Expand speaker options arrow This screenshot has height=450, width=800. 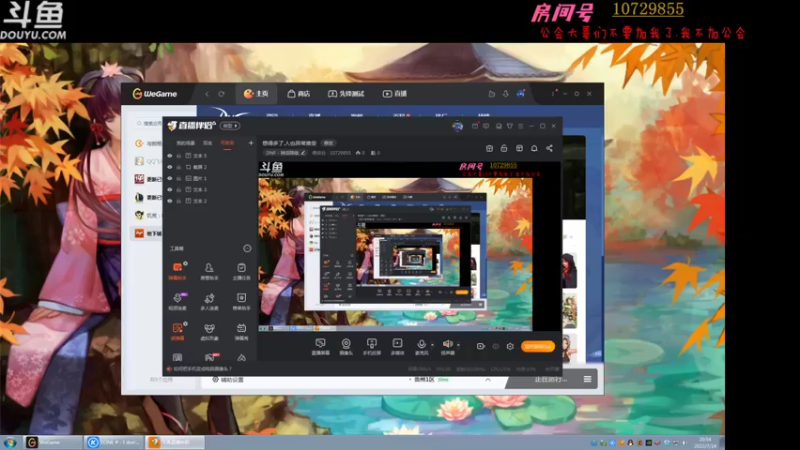pyautogui.click(x=459, y=345)
